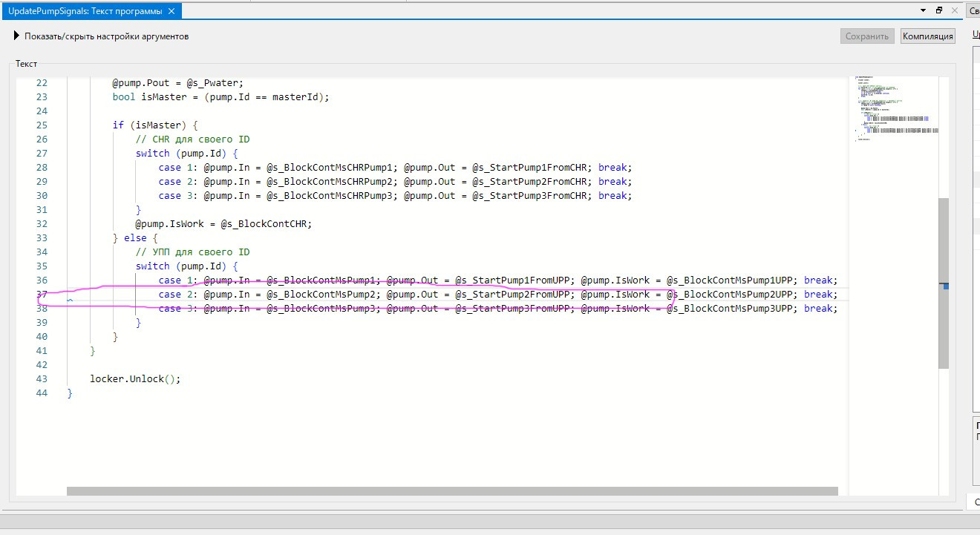Click line number 37 in the gutter
Viewport: 980px width, 535px height.
(x=42, y=295)
